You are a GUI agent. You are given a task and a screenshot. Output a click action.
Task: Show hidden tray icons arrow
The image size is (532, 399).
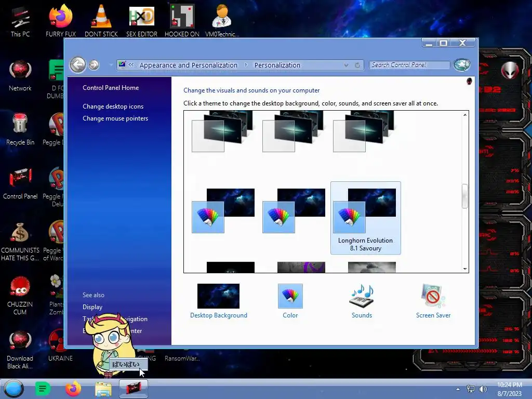(458, 389)
